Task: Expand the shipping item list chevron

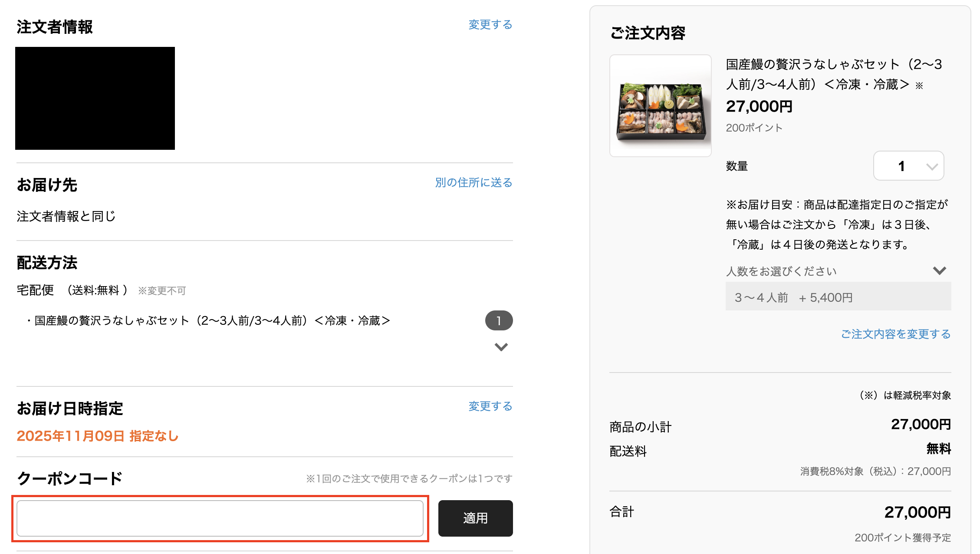Action: [x=501, y=346]
